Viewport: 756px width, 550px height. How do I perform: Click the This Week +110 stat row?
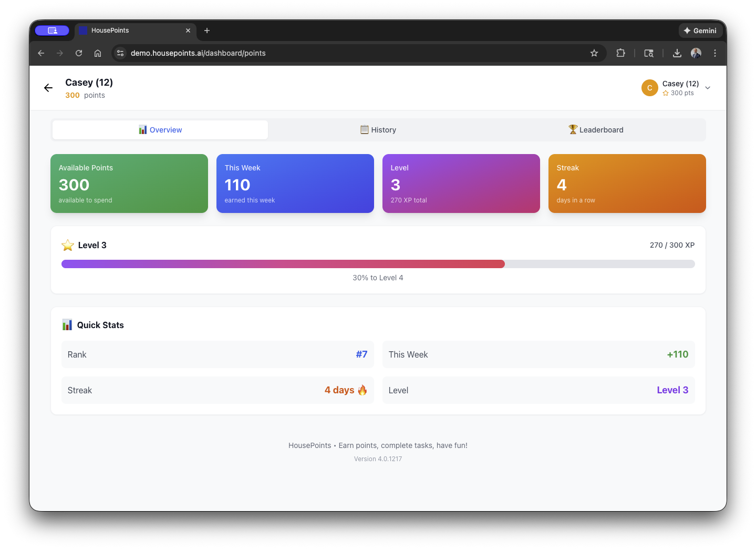[x=538, y=354]
